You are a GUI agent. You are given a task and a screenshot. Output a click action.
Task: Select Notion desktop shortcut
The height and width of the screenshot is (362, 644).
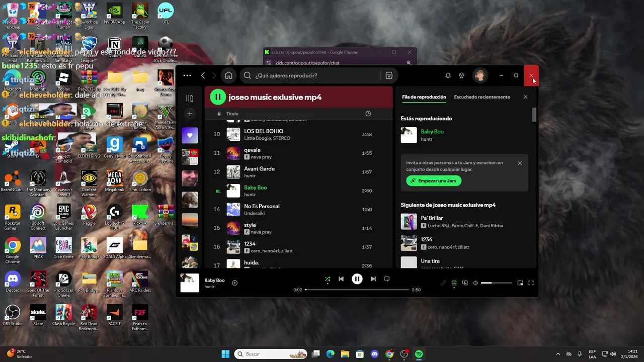click(114, 48)
